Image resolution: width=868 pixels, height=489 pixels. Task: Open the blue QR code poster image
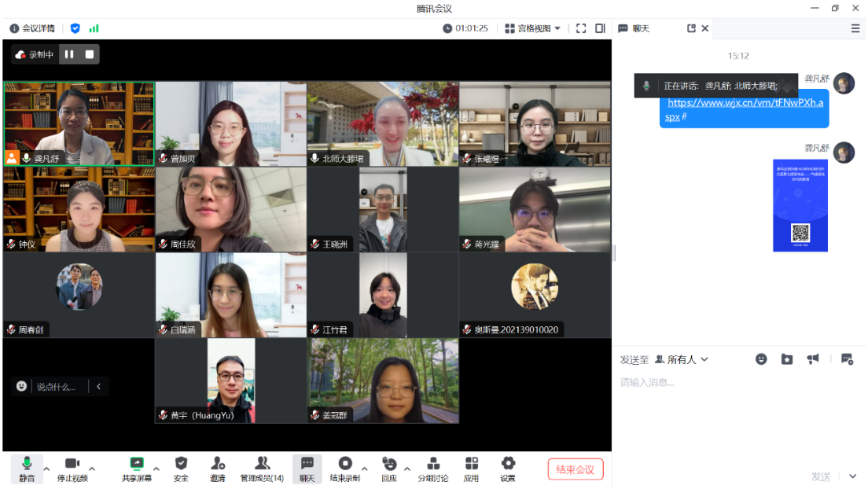click(x=800, y=205)
